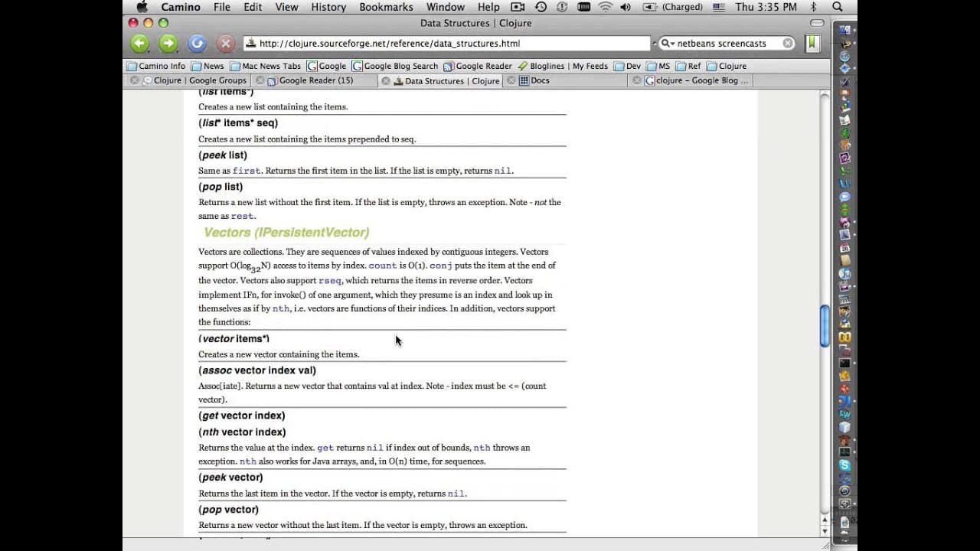Stop loading with the red X button

(x=225, y=44)
